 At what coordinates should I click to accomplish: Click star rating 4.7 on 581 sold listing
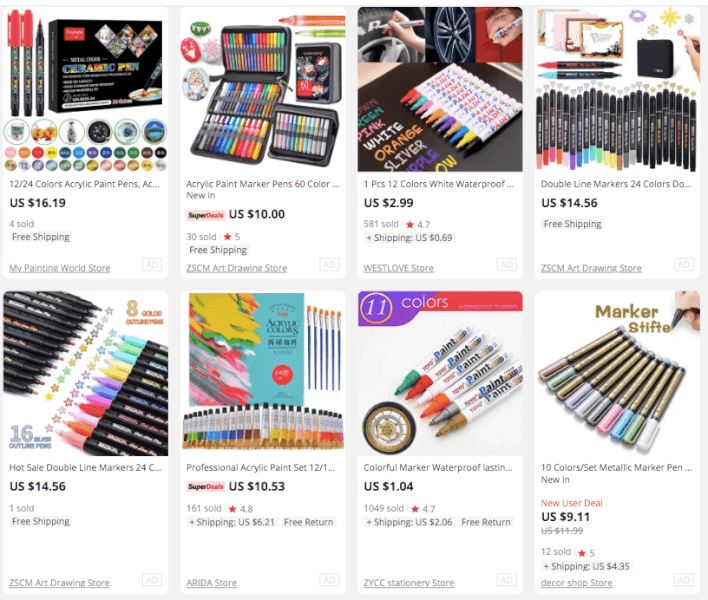point(418,224)
